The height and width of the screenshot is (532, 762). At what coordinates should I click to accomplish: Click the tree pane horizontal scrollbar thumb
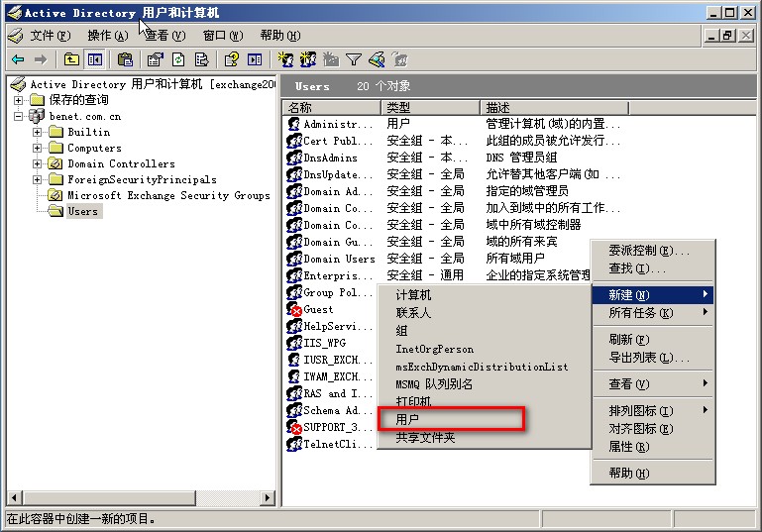pos(110,498)
